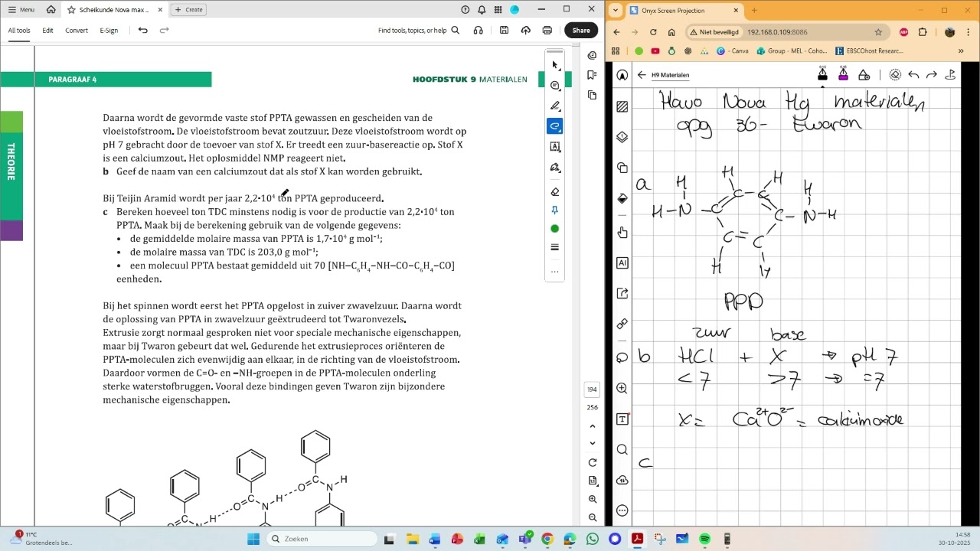Undo the last stroke in Onyx notes

pyautogui.click(x=913, y=75)
